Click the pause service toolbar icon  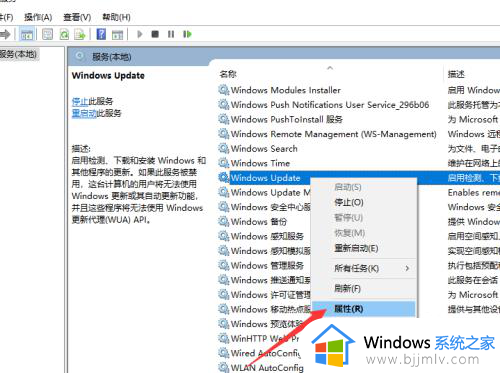click(171, 34)
